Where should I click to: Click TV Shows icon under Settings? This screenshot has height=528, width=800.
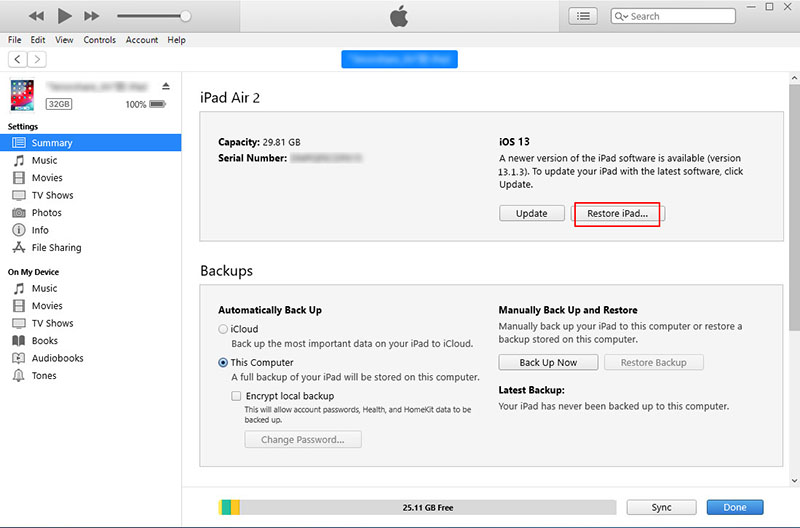click(19, 195)
